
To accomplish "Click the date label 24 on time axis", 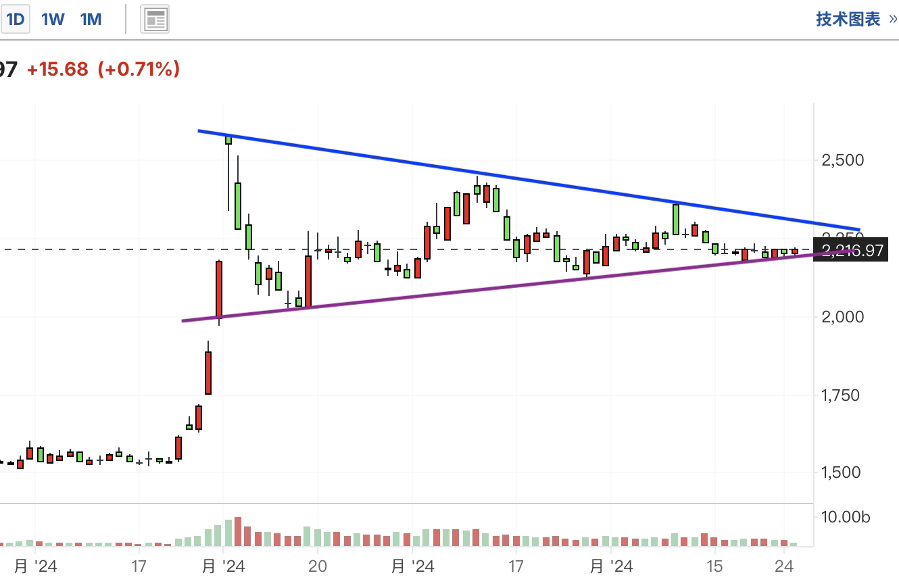I will pyautogui.click(x=783, y=566).
